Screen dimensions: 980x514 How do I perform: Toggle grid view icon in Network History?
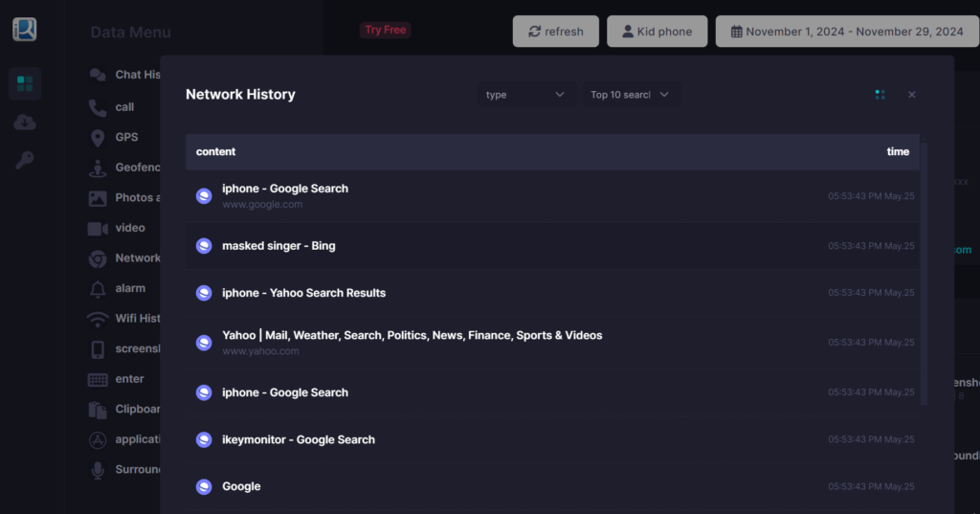(x=880, y=95)
